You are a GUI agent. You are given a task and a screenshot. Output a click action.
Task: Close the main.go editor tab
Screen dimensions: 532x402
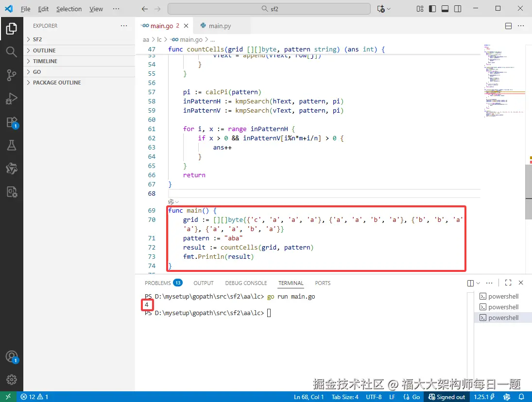click(186, 26)
